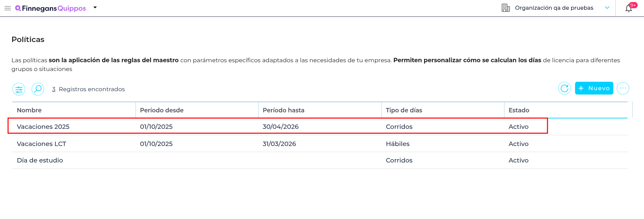
Task: Sort by Período desde column header
Action: (x=162, y=110)
